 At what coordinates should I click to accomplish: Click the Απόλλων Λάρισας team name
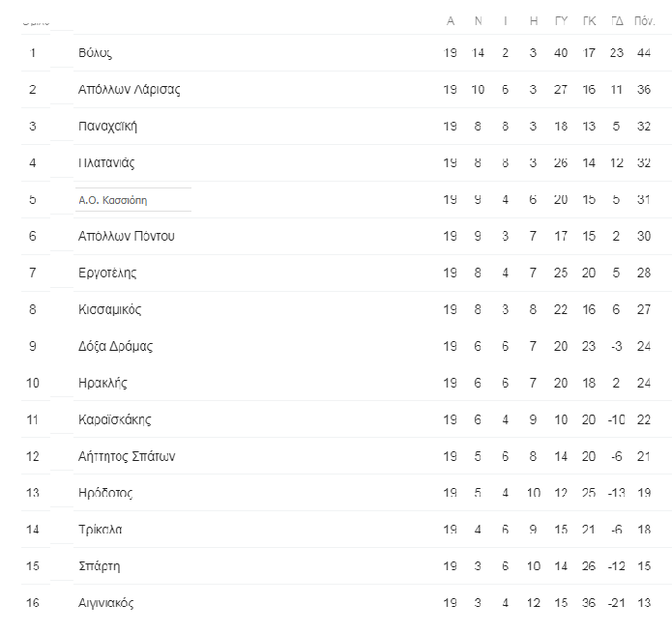coord(129,89)
